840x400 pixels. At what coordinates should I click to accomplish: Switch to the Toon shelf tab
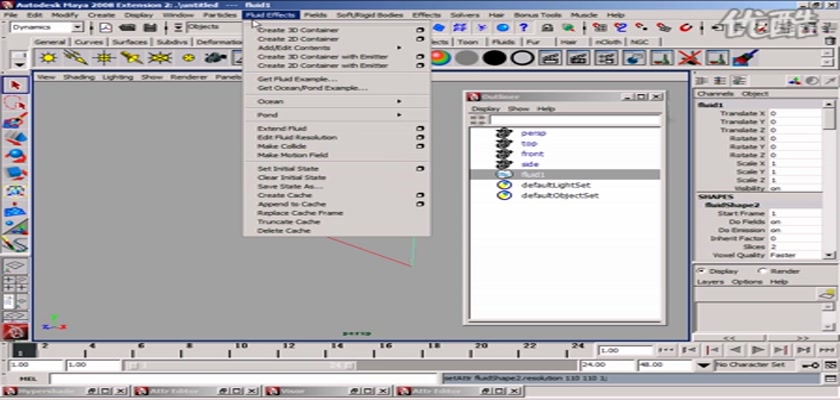[468, 42]
